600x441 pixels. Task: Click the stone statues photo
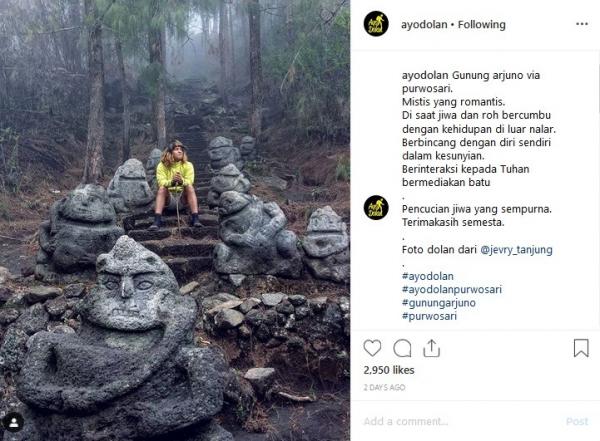click(175, 220)
